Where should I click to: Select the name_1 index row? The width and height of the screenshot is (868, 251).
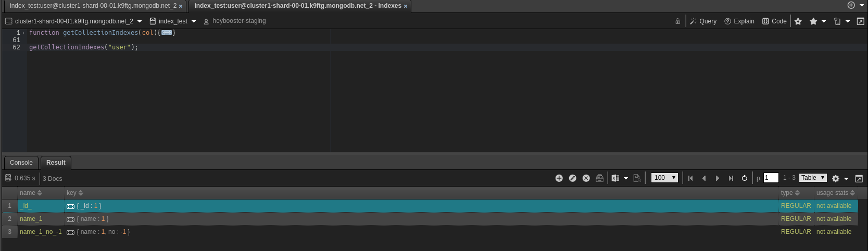click(x=430, y=219)
